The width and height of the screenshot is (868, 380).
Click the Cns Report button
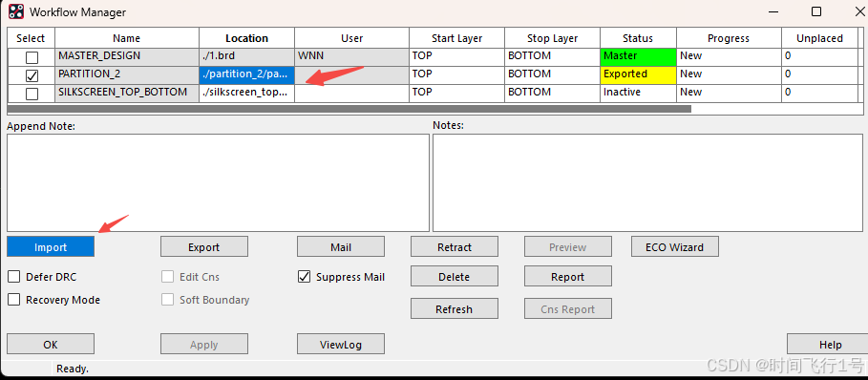coord(568,308)
